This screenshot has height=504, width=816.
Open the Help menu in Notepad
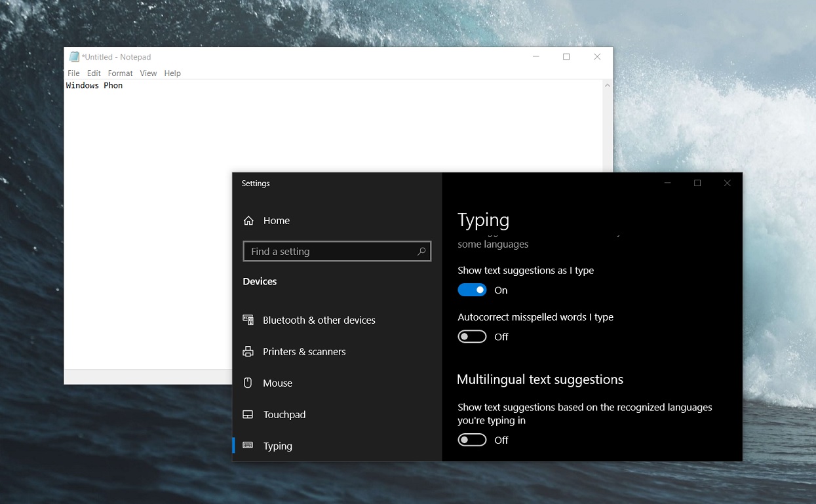172,73
